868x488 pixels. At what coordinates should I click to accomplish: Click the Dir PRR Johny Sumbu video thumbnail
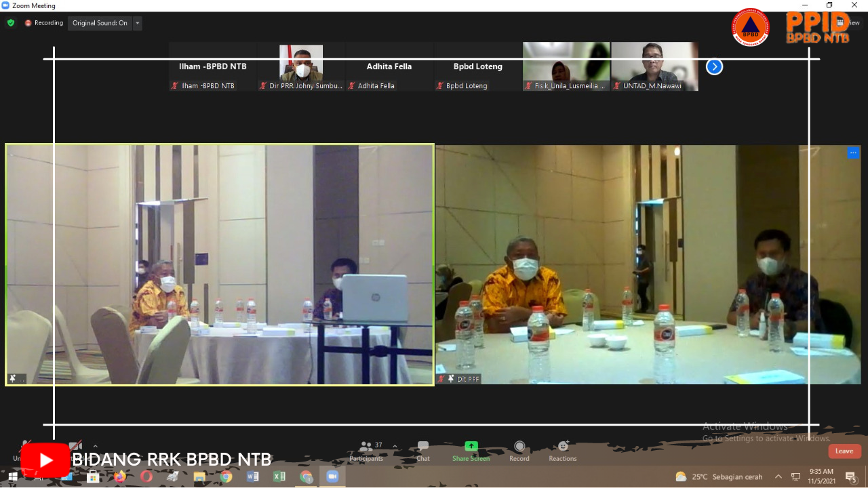pos(302,66)
